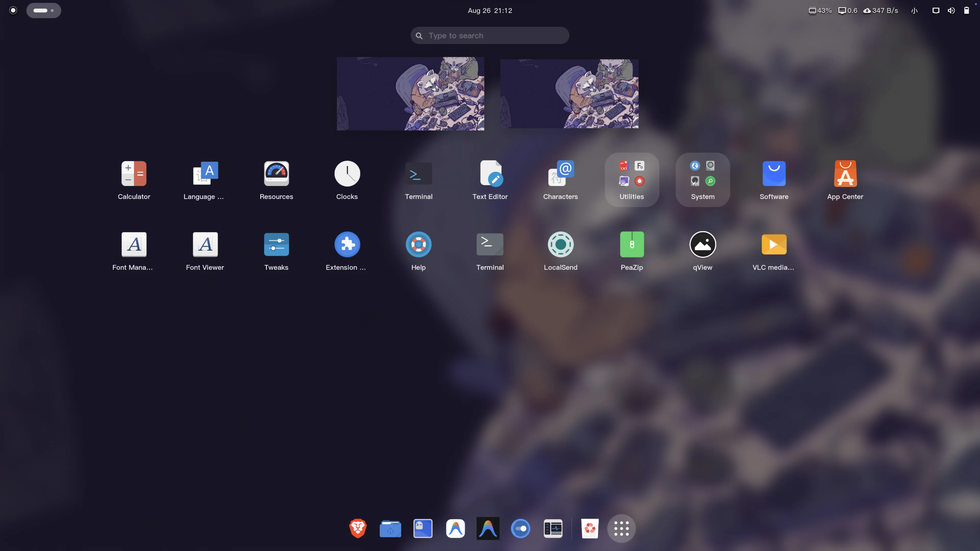Open Brave browser from the dock
The height and width of the screenshot is (551, 980).
(x=358, y=528)
